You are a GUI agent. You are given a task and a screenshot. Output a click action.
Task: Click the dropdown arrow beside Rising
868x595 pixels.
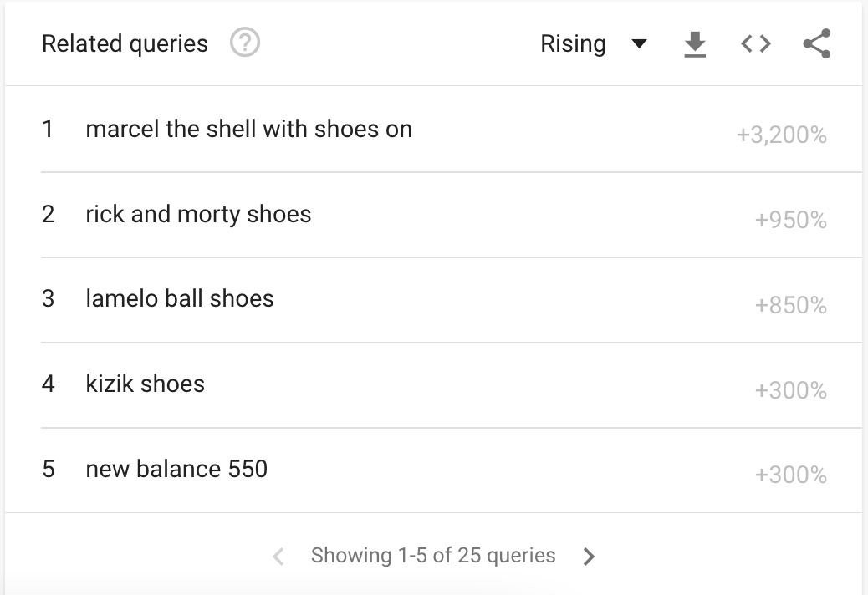(640, 44)
